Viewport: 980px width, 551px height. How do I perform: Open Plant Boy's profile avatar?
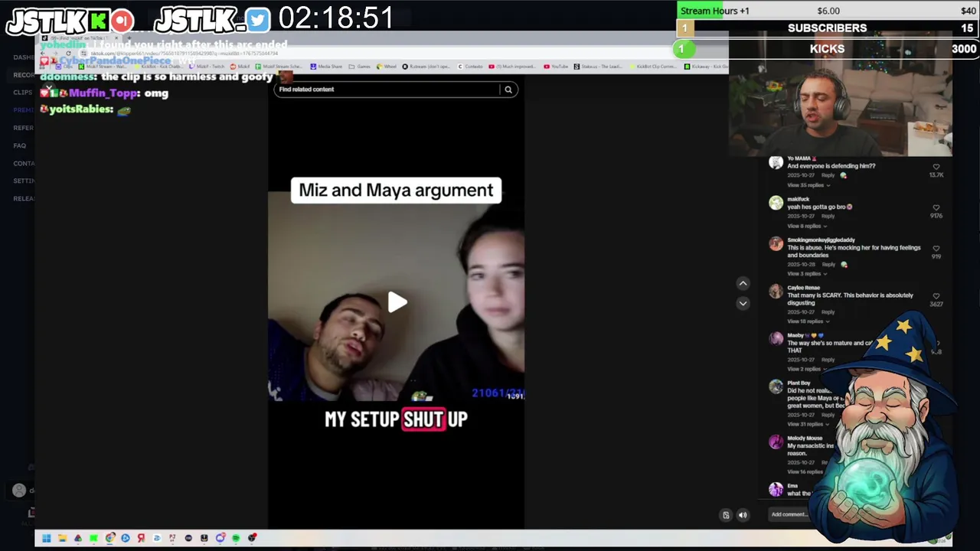point(776,386)
